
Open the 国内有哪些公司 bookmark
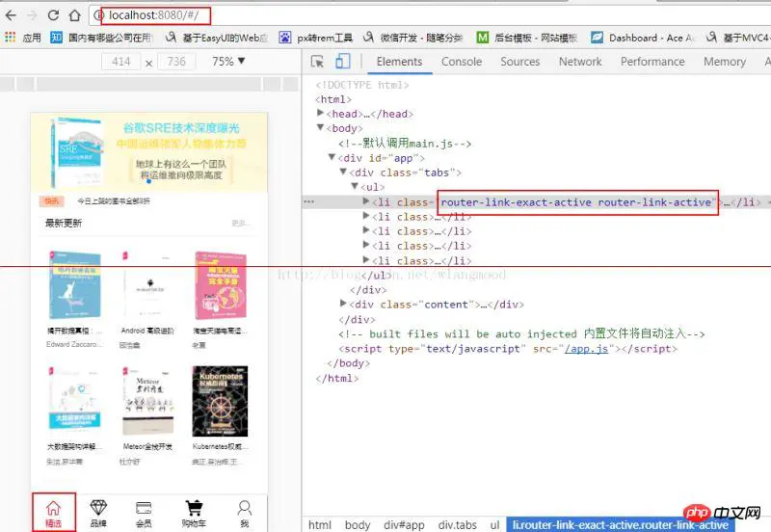click(102, 38)
